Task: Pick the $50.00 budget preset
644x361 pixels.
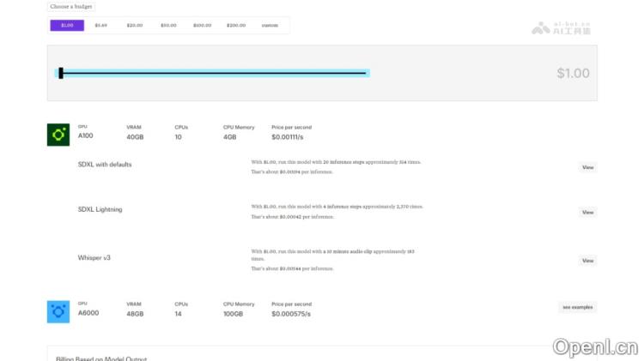Action: coord(168,26)
